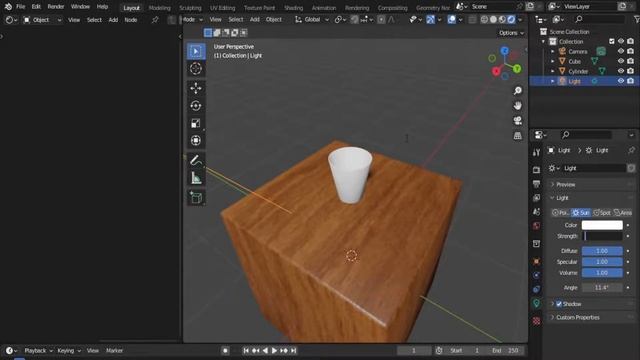Click the Diffuse slider
The width and height of the screenshot is (640, 360).
(x=602, y=251)
